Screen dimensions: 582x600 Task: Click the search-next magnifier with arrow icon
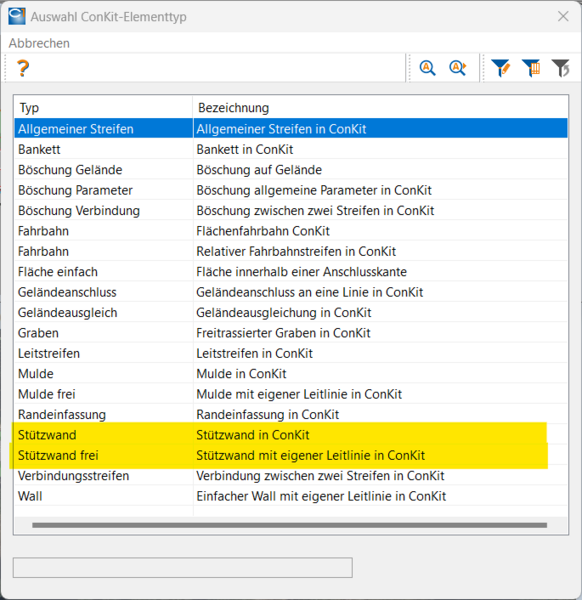(457, 68)
